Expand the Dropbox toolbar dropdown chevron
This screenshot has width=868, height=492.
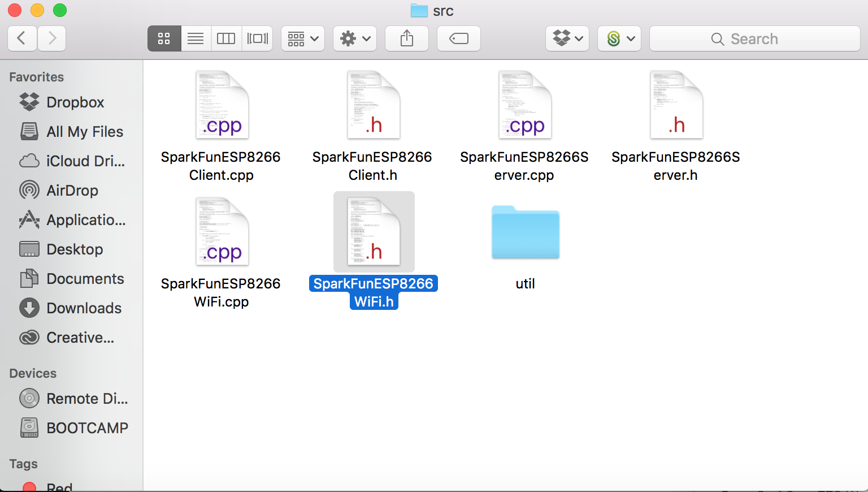tap(578, 38)
